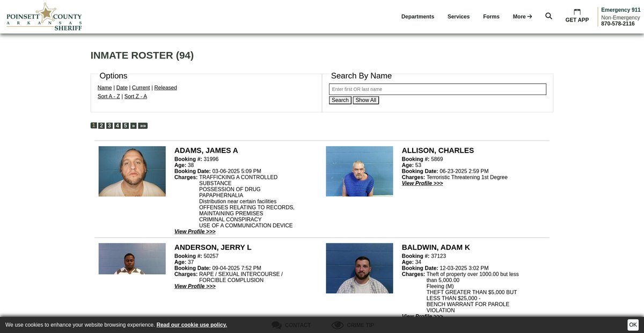Go to roster page 3
Viewport: 644px width, 333px height.
[x=109, y=126]
